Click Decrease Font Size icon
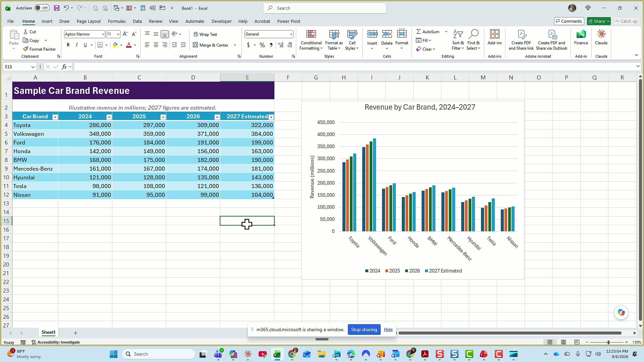Screen dimensions: 644x362 tap(134, 34)
